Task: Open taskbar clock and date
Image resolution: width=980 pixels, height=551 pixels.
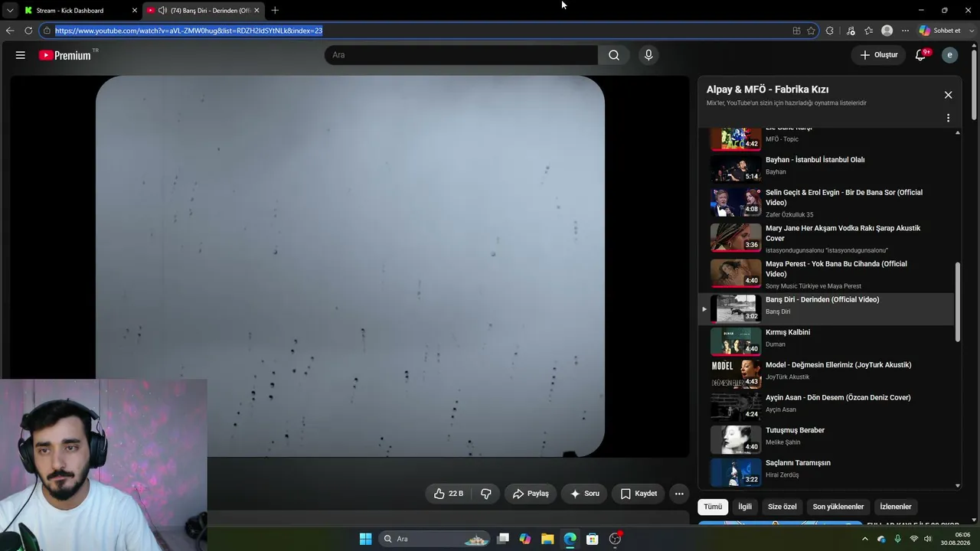Action: pos(956,539)
